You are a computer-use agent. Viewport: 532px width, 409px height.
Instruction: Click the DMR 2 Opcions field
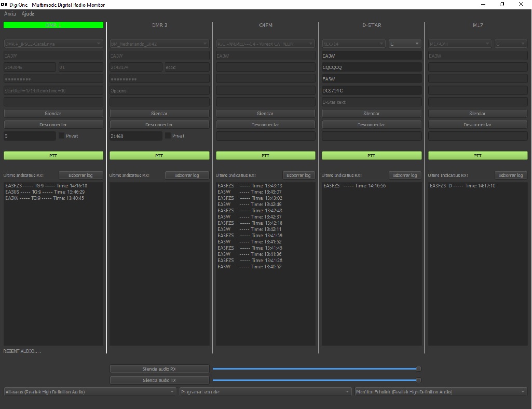coord(159,90)
